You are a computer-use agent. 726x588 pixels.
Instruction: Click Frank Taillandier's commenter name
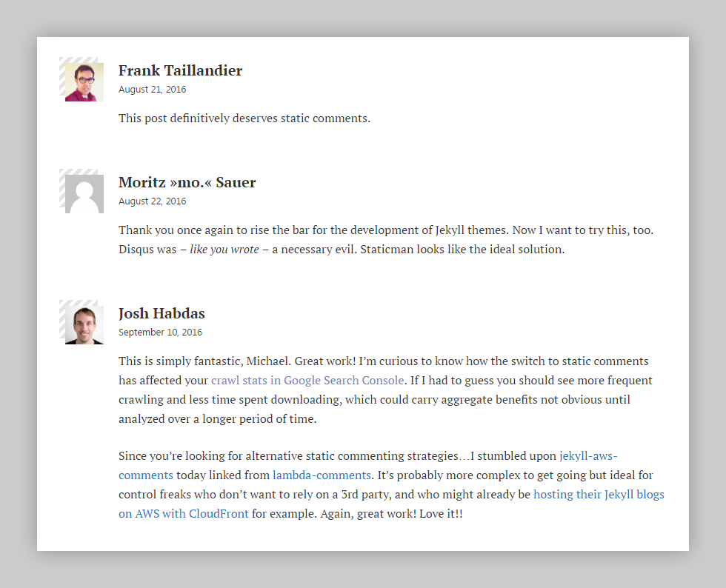click(x=180, y=70)
